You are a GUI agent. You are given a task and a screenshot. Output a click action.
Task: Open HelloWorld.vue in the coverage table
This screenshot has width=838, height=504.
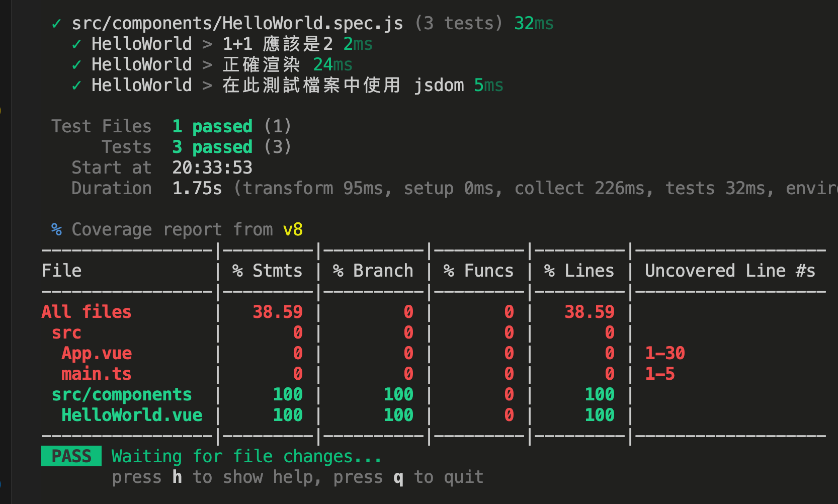pyautogui.click(x=132, y=415)
